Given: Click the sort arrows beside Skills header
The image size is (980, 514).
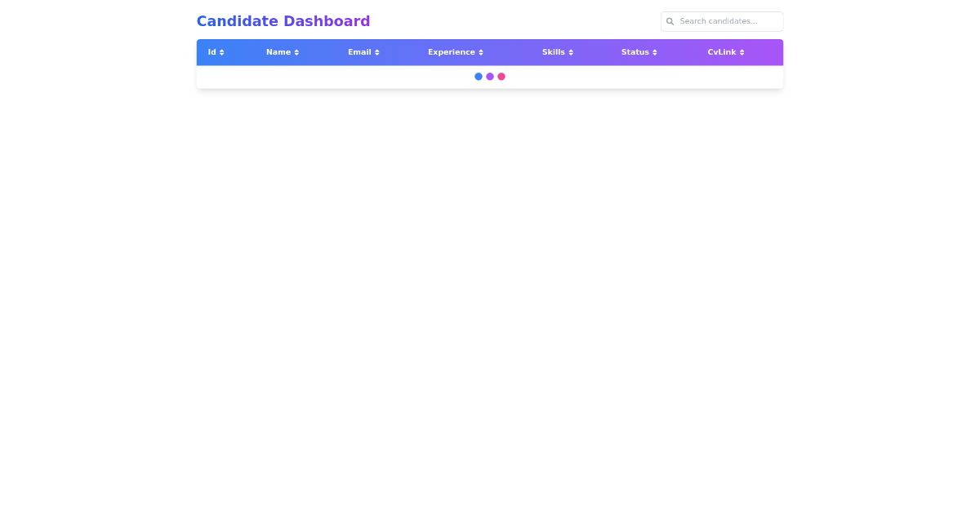Looking at the screenshot, I should pyautogui.click(x=569, y=52).
